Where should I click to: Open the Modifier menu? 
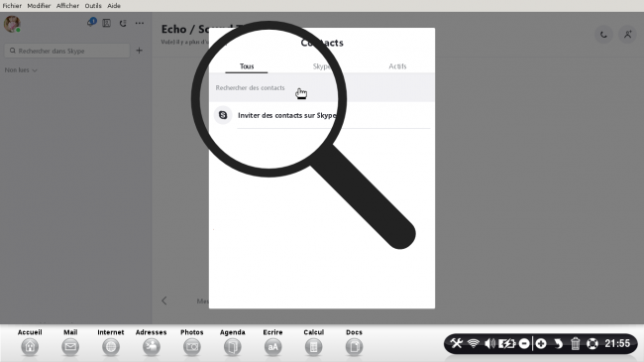pos(39,6)
